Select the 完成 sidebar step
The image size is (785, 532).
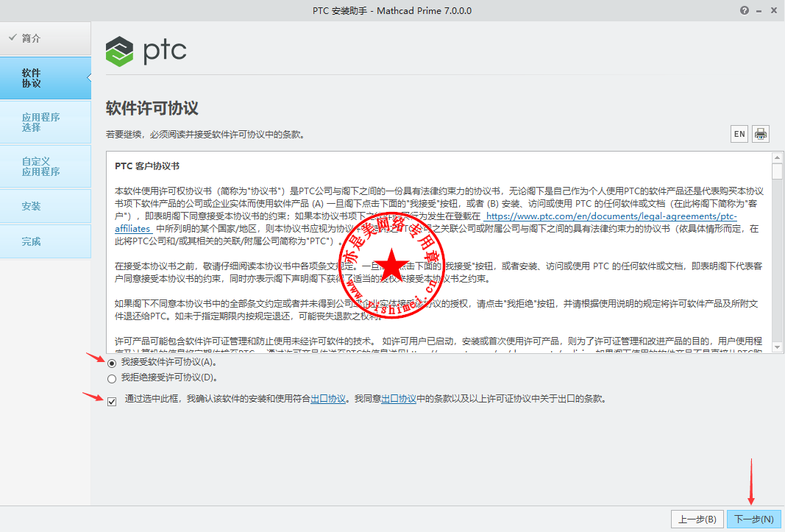click(x=45, y=241)
